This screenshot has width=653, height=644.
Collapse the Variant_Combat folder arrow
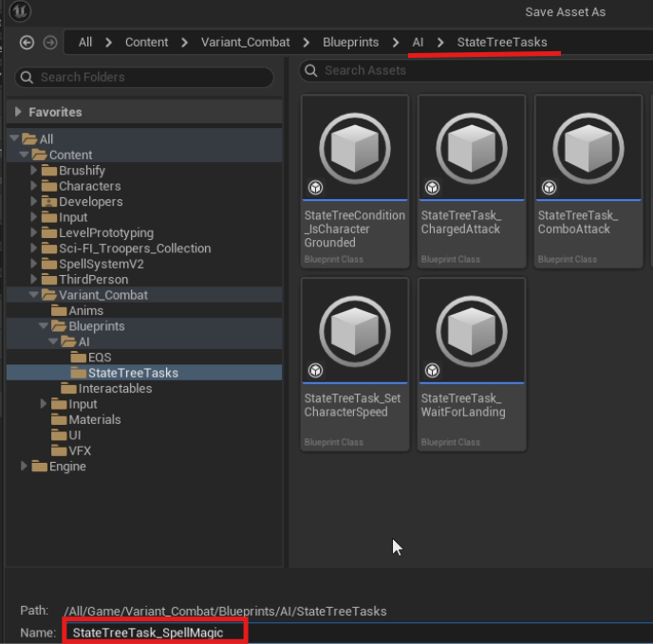(34, 295)
